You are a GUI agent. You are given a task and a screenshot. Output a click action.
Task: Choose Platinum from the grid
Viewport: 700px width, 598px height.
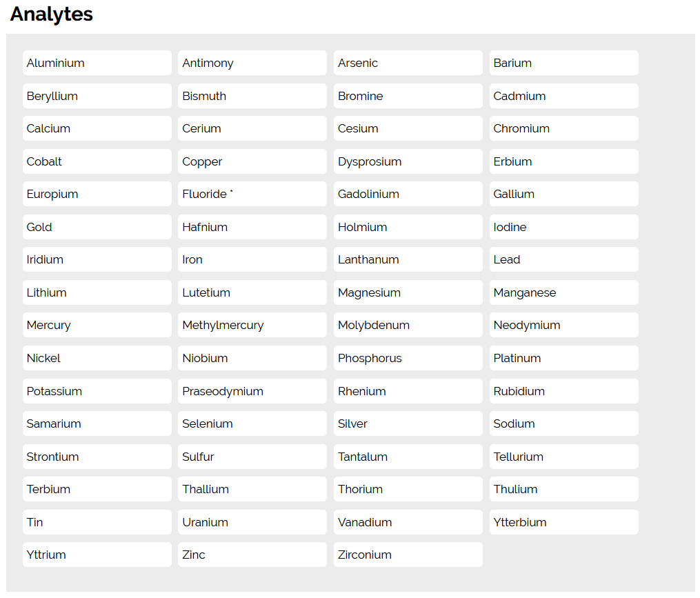pos(564,359)
